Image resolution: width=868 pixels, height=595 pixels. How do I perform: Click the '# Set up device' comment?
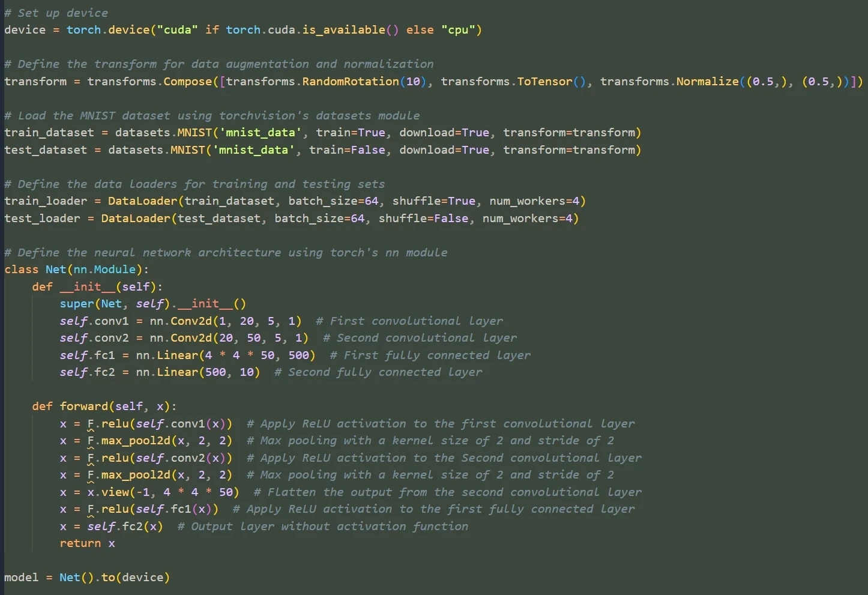[x=56, y=13]
